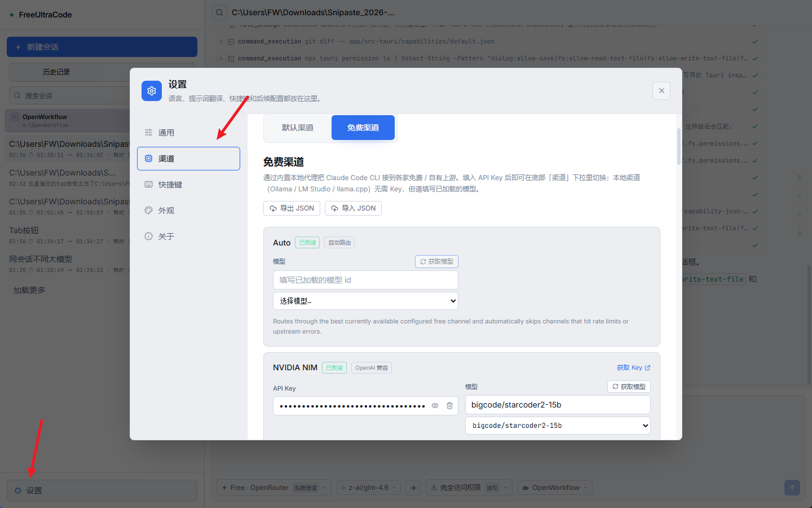812x508 pixels.
Task: Open the 关于 settings section
Action: point(188,237)
